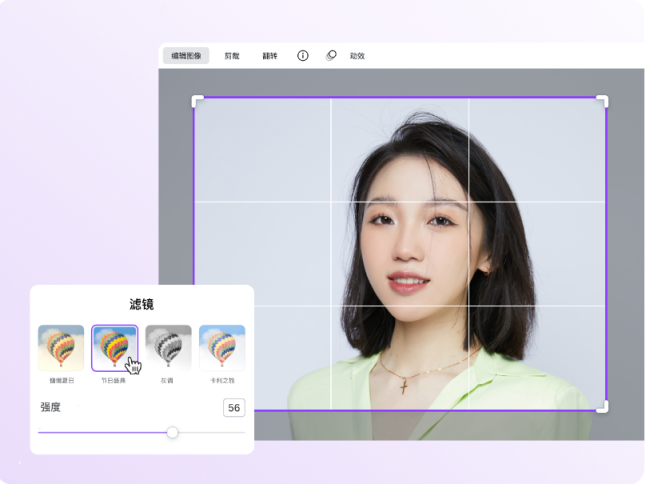Image resolution: width=646 pixels, height=484 pixels.
Task: Click the 强度 intensity label
Action: tap(50, 408)
